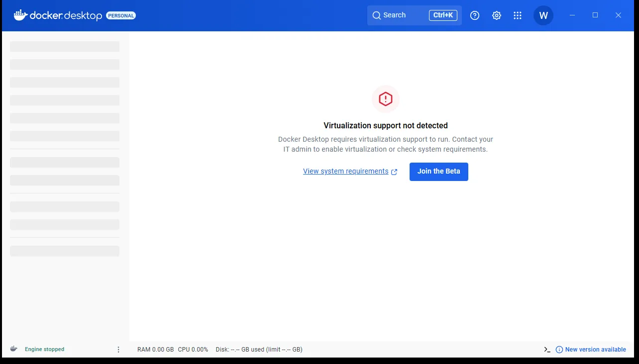Open the Search box in the header
The image size is (639, 364).
click(x=415, y=15)
